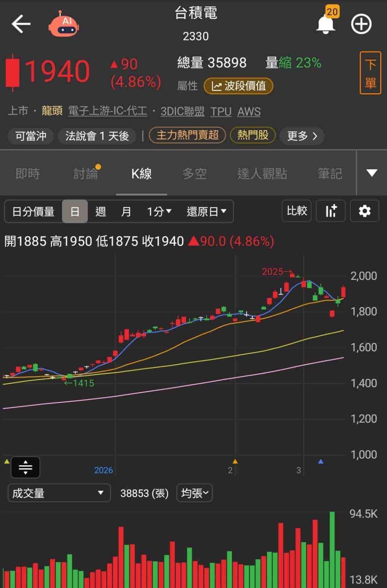Go back with the left arrow
The height and width of the screenshot is (588, 387).
coord(21,24)
